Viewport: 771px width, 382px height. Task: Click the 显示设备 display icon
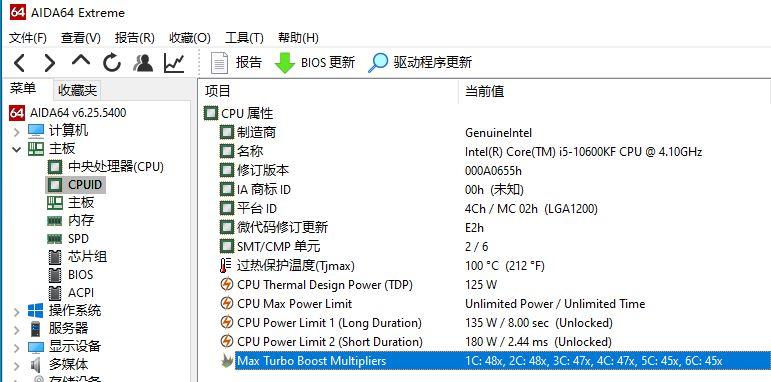coord(36,347)
